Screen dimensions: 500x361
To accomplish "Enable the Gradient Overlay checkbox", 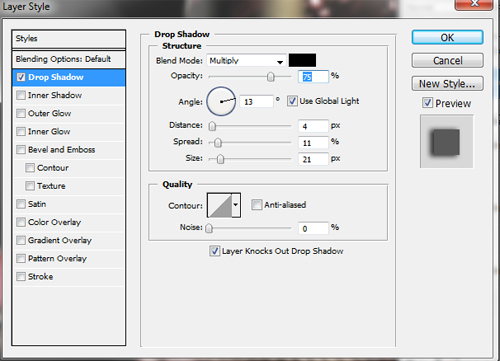I will [x=21, y=240].
